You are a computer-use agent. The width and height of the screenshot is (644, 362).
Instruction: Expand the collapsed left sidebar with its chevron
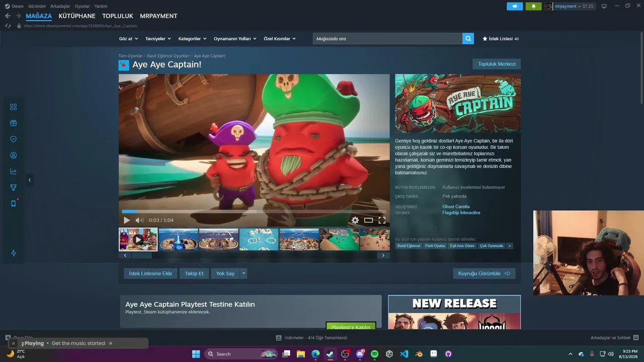point(30,180)
